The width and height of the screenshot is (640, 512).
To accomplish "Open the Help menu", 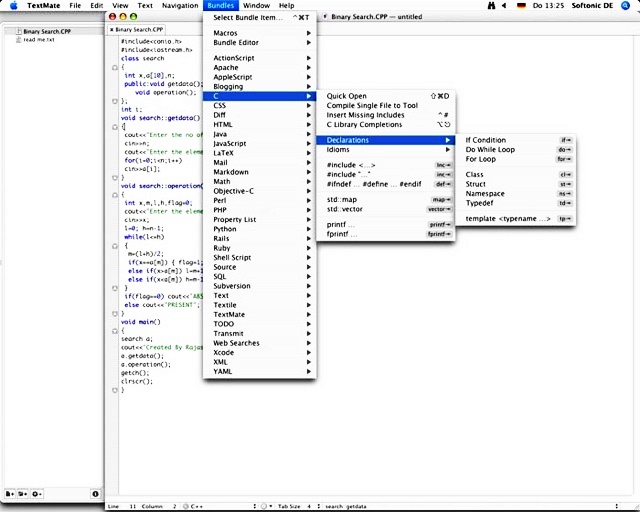I will (x=287, y=5).
